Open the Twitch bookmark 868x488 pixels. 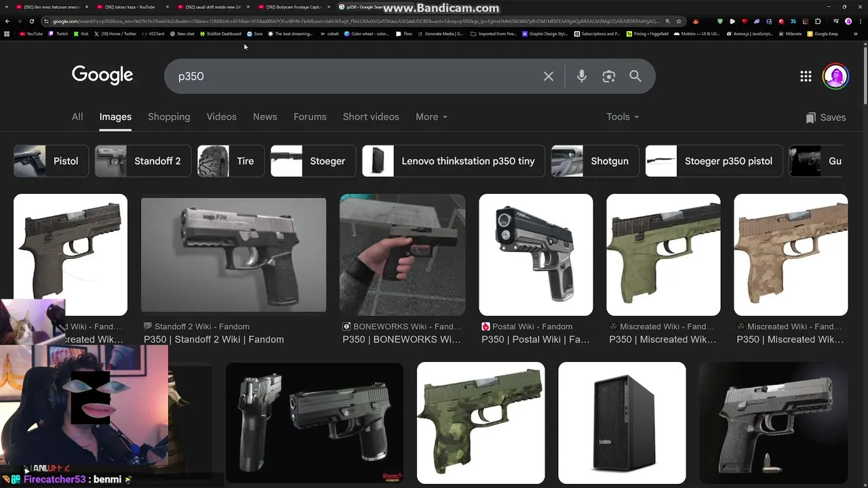pyautogui.click(x=59, y=33)
